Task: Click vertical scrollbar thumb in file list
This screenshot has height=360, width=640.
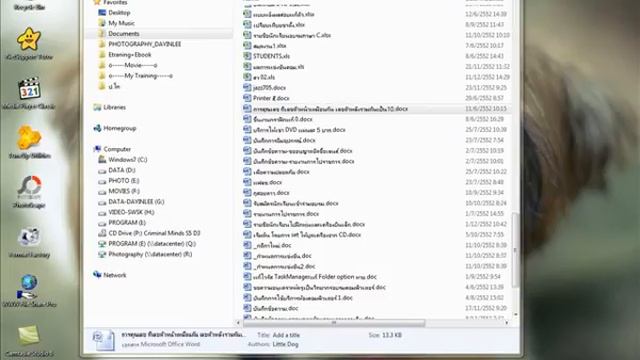Action: click(x=515, y=249)
